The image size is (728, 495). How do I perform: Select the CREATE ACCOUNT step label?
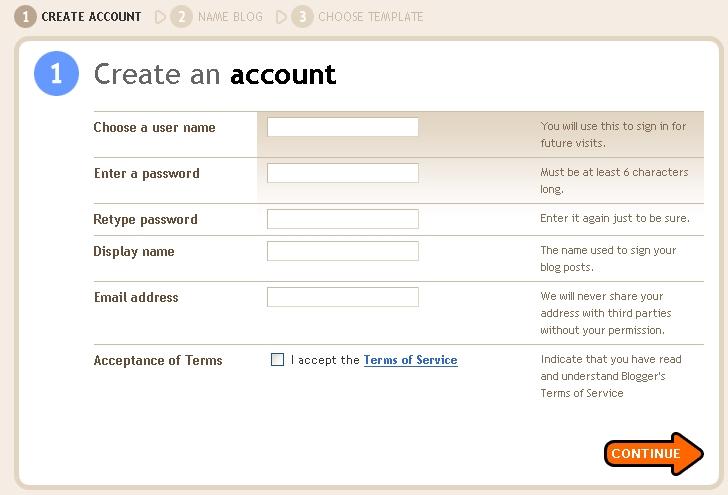click(91, 17)
